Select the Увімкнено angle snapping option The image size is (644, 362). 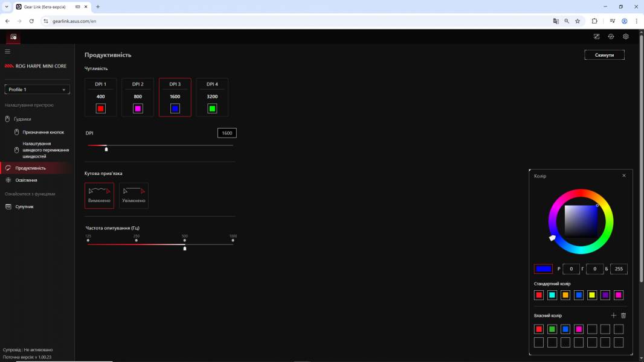click(134, 195)
